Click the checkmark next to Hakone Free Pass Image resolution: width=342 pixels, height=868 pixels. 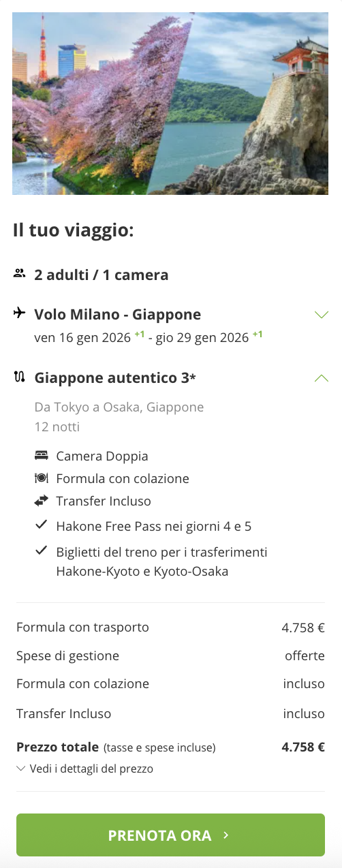(42, 525)
